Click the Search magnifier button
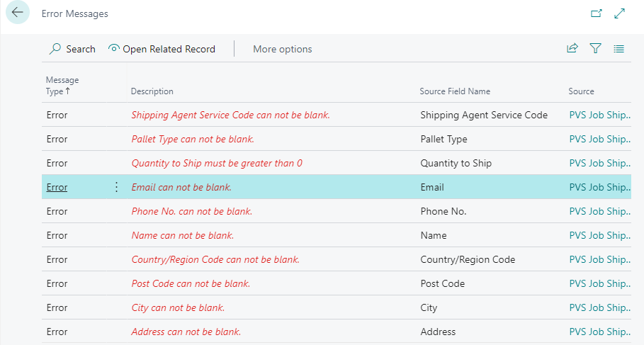 (72, 49)
